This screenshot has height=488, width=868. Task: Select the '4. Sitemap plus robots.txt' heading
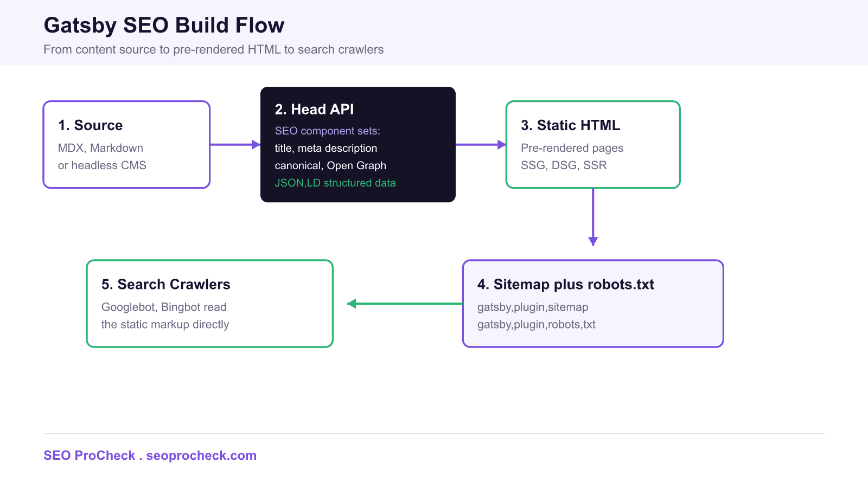pyautogui.click(x=566, y=285)
